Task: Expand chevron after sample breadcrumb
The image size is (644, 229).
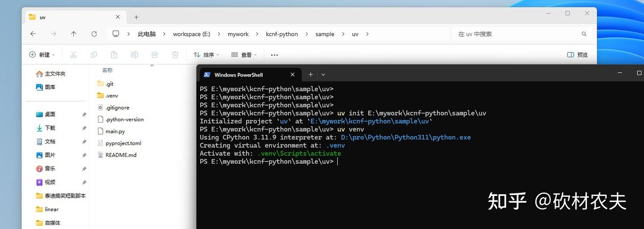Action: 343,34
